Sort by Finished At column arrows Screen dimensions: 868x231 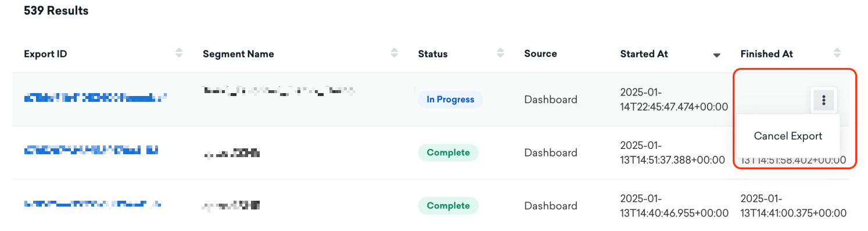[837, 54]
